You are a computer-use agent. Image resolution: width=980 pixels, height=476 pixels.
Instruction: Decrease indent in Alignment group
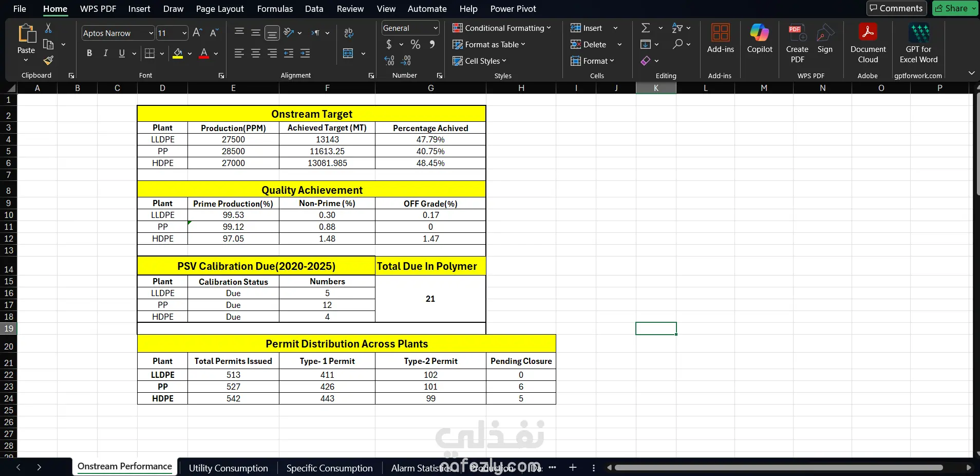pos(289,53)
